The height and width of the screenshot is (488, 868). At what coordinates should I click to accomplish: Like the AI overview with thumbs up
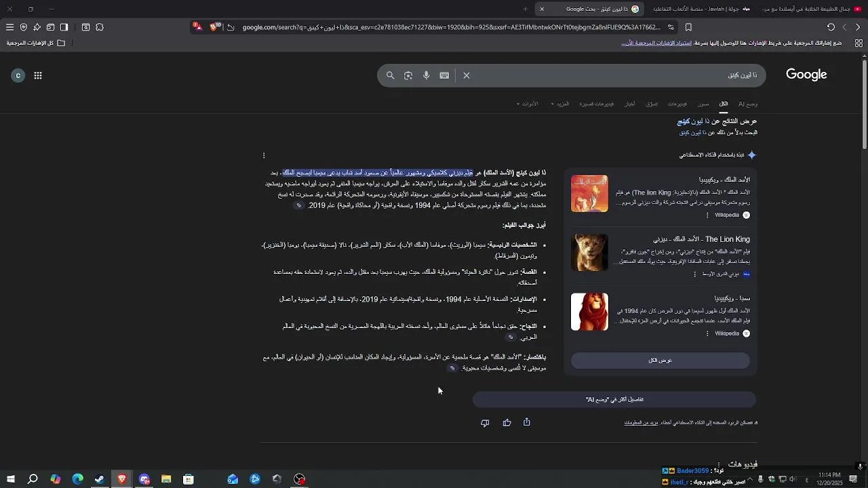point(507,423)
